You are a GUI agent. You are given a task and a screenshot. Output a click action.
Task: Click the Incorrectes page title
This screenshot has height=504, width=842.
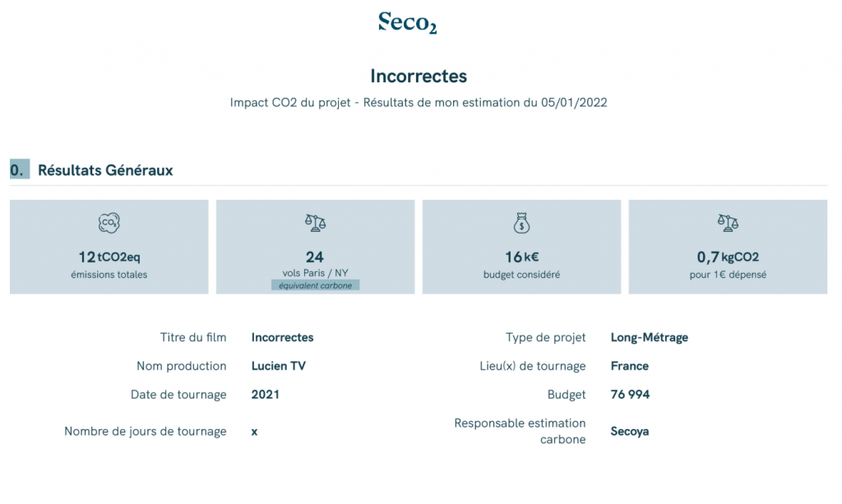(419, 76)
